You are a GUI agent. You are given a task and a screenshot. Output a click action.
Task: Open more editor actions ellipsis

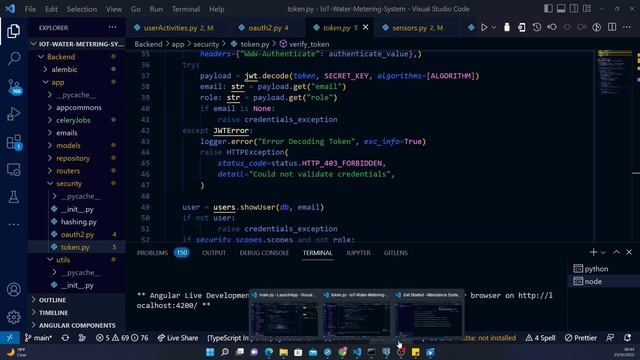(x=627, y=27)
